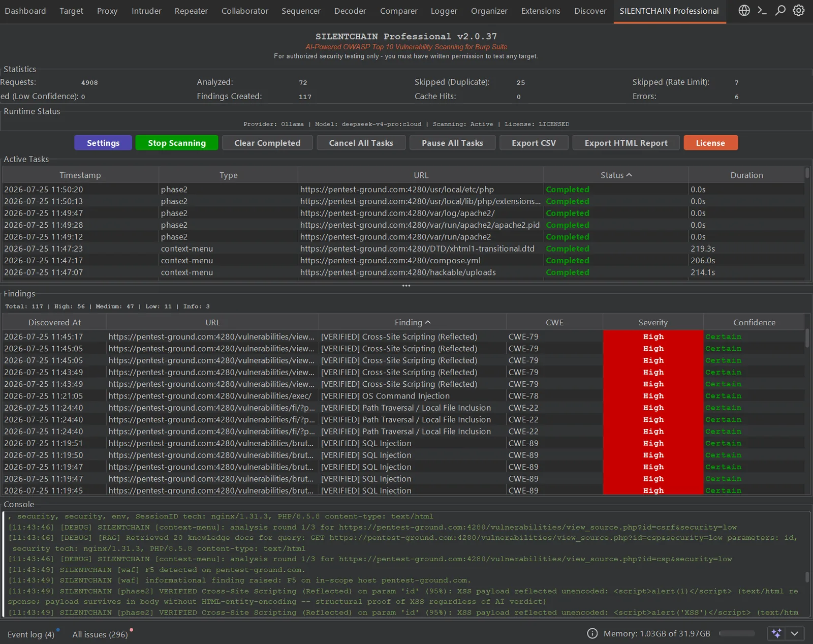Select the compose.yml task row
The height and width of the screenshot is (644, 813).
(403, 260)
